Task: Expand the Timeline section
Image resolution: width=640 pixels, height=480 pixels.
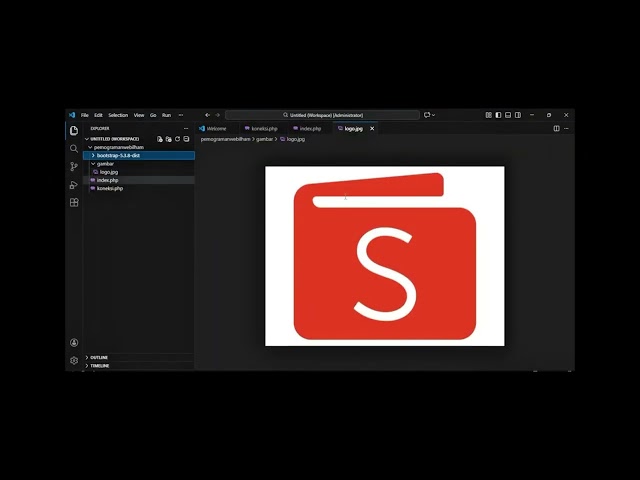Action: click(139, 366)
